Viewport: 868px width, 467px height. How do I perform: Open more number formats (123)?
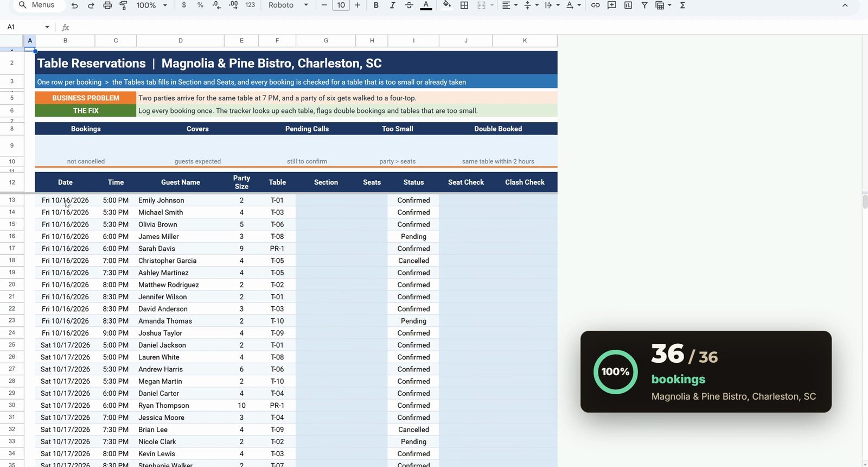[x=250, y=5]
